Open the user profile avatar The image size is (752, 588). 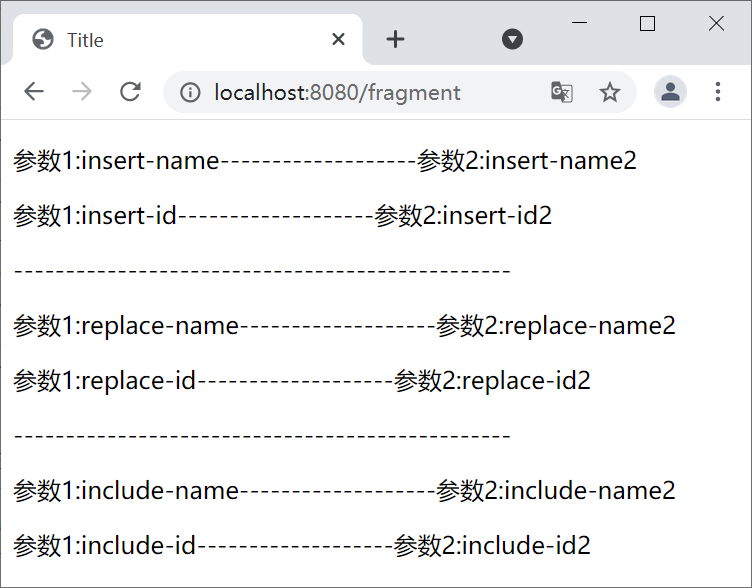point(670,92)
